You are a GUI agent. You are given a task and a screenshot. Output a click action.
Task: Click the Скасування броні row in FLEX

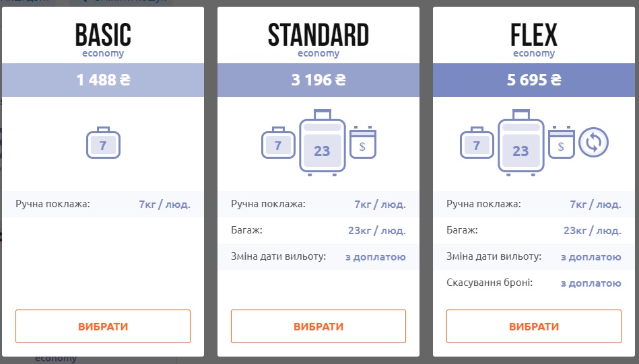point(534,283)
